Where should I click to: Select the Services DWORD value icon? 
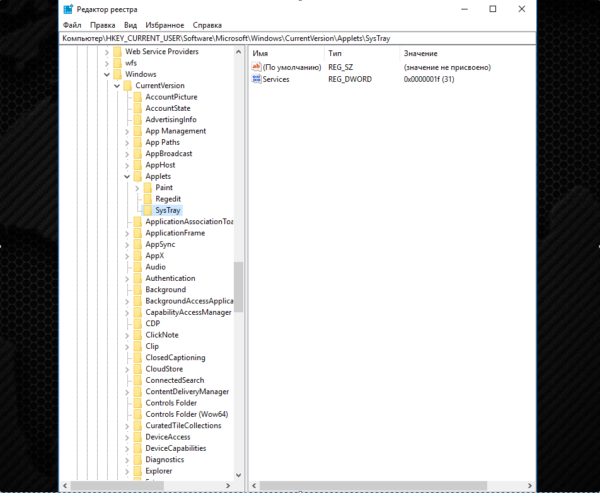(x=256, y=79)
